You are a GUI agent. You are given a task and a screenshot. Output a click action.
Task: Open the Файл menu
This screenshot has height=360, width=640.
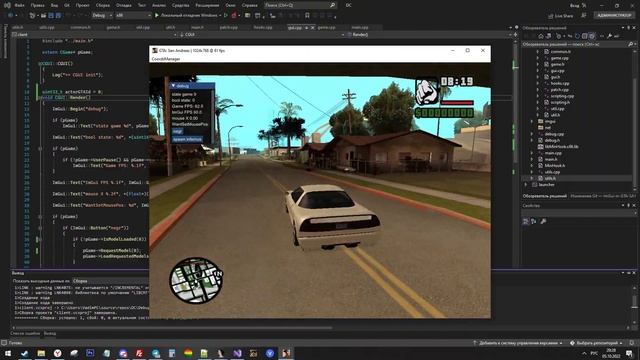click(19, 5)
